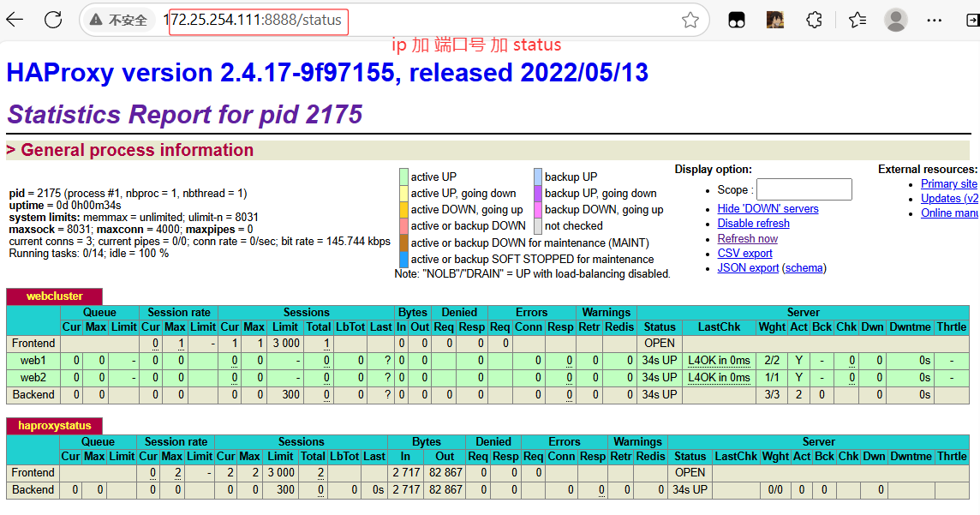
Task: Select the webcluster proxy title
Action: pos(54,296)
